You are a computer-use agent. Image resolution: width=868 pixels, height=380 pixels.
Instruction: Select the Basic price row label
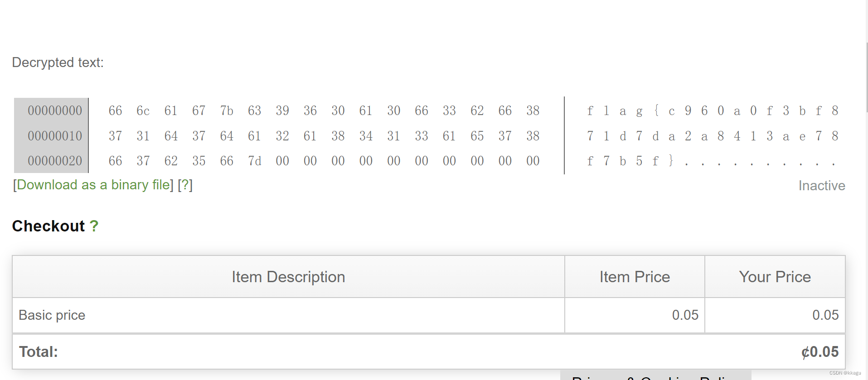pyautogui.click(x=52, y=315)
